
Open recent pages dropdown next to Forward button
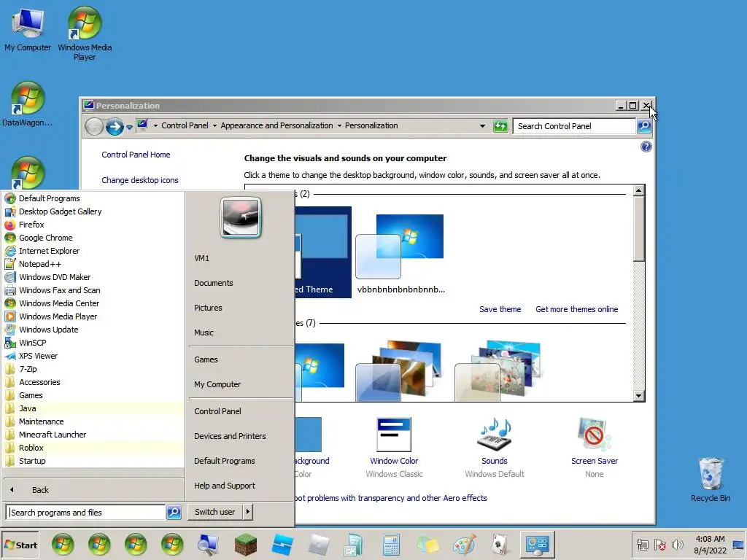pyautogui.click(x=129, y=127)
